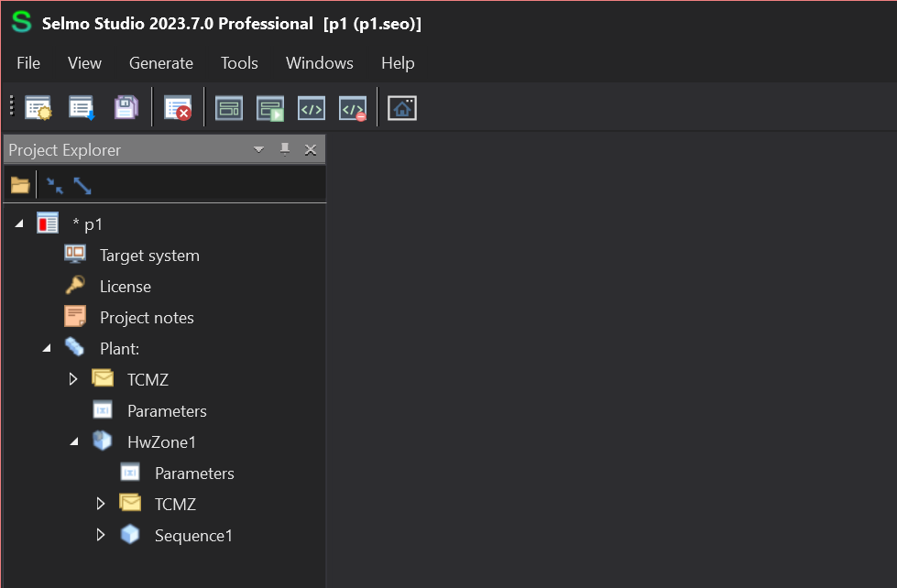Click the code icon with red minus

click(353, 108)
